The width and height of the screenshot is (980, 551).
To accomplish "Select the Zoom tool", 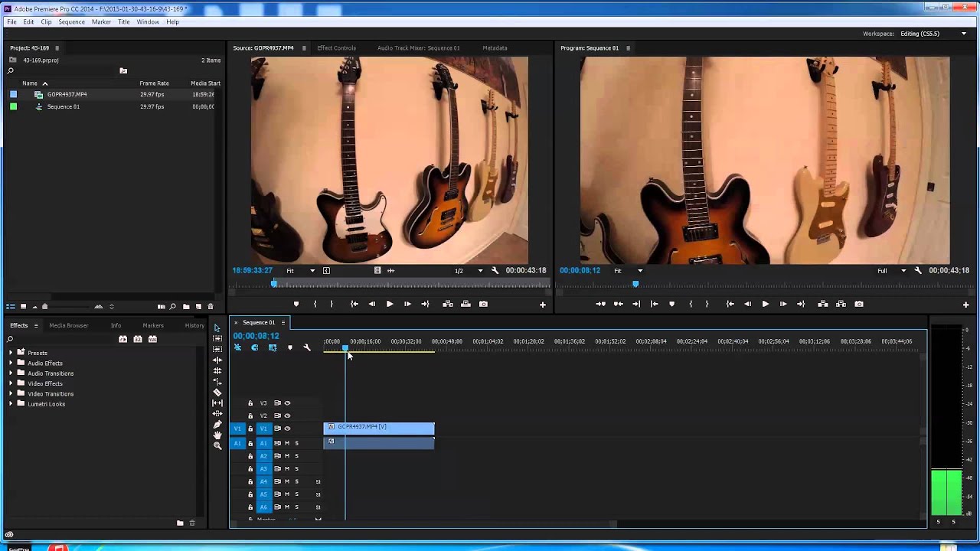I will [x=217, y=445].
